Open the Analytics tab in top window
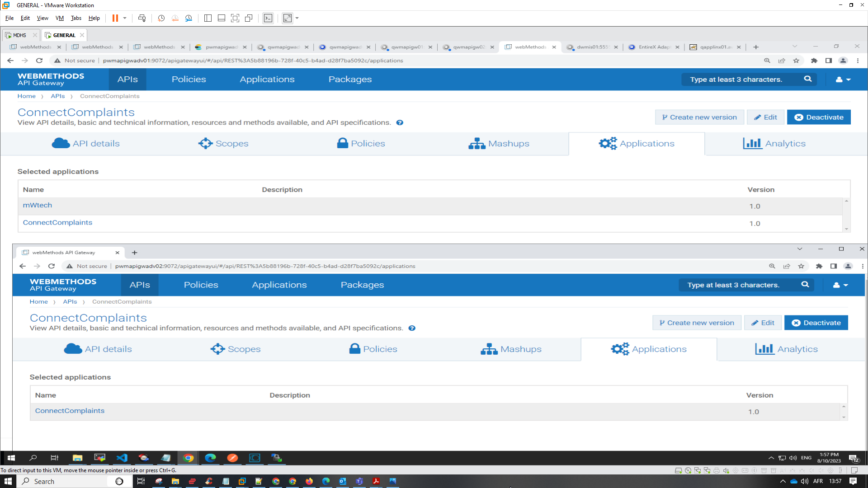868x488 pixels. pyautogui.click(x=774, y=144)
